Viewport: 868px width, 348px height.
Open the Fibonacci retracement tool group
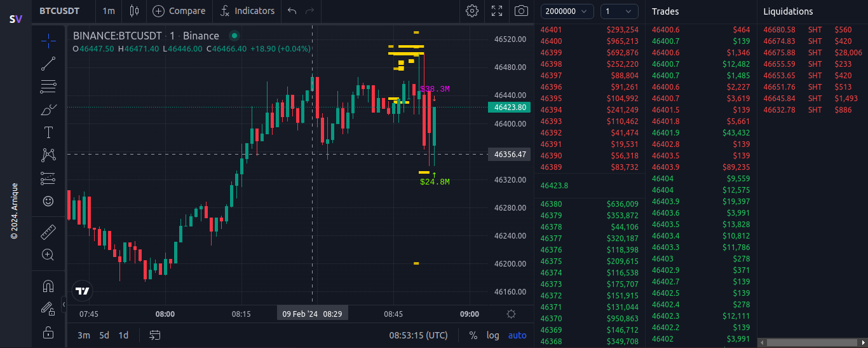48,86
